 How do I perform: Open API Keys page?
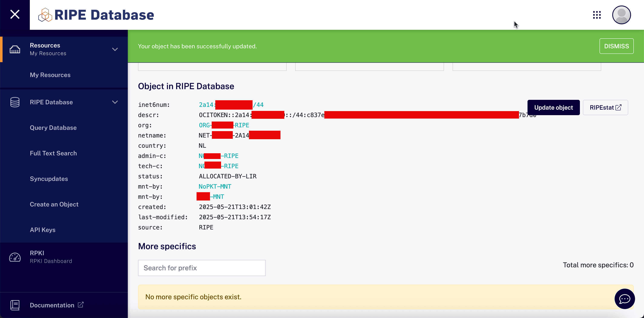point(43,230)
